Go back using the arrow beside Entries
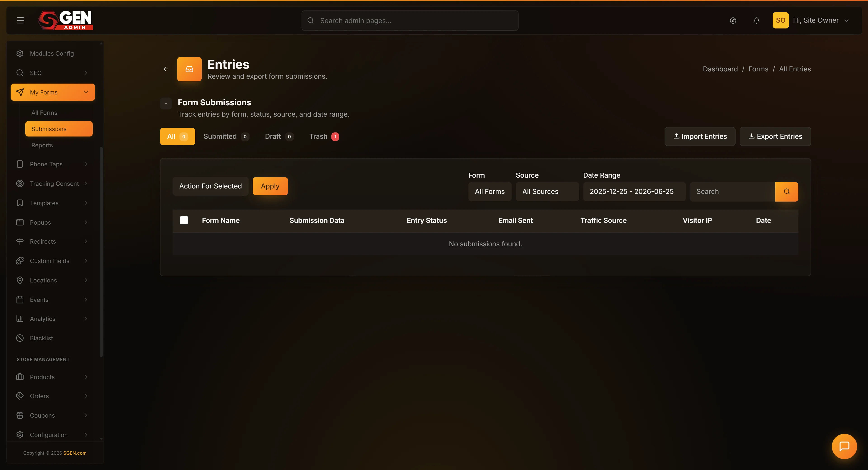Viewport: 868px width, 470px height. click(x=165, y=69)
